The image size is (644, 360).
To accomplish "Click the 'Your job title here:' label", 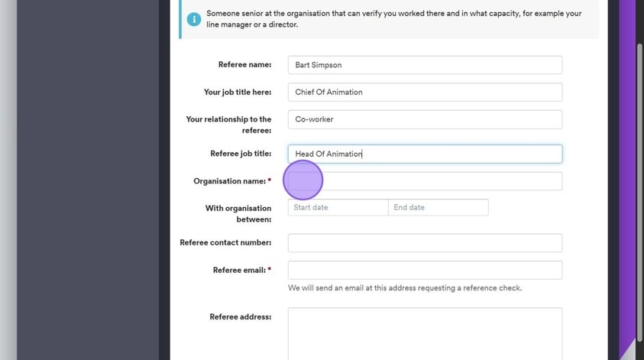I will point(237,92).
